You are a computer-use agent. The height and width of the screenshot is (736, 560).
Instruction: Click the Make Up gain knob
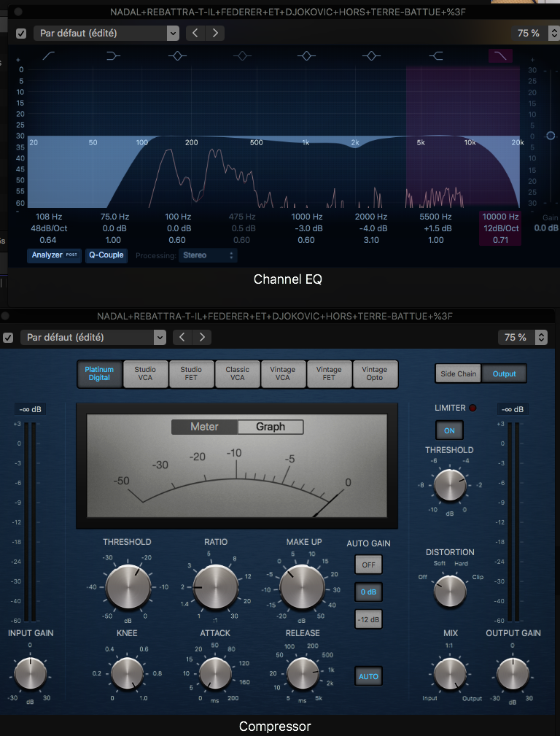pos(303,587)
